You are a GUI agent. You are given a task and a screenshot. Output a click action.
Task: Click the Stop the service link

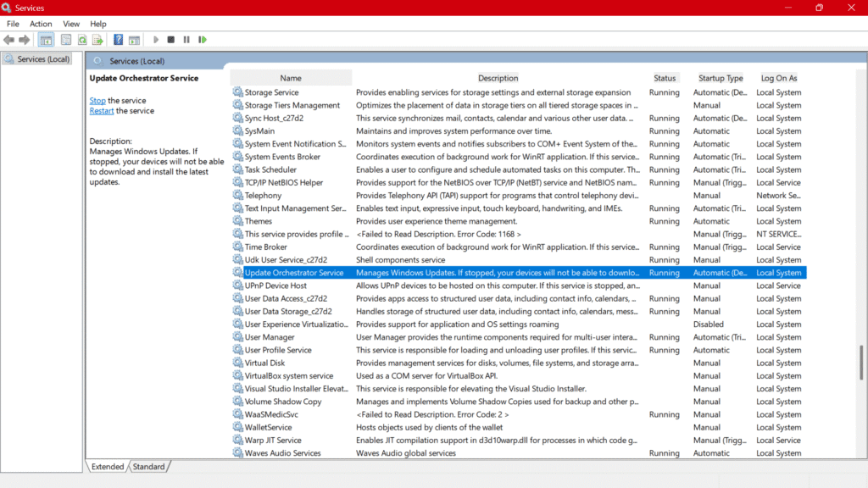pos(97,101)
